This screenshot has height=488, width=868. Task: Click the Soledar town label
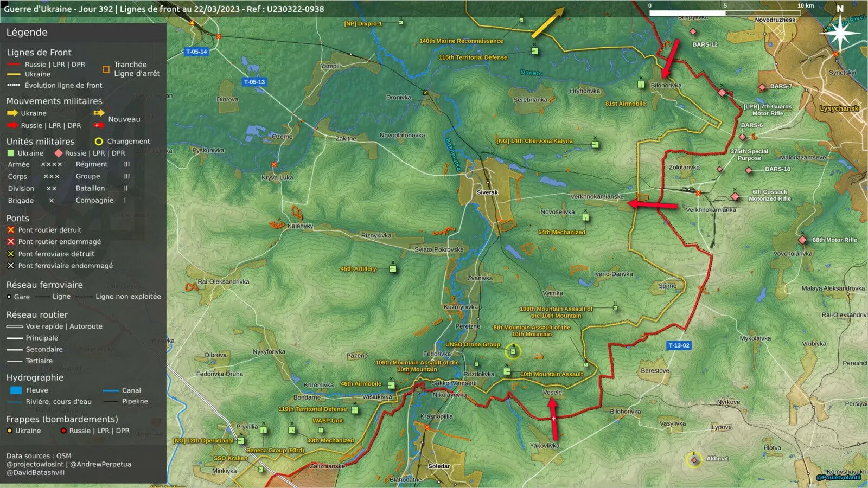pyautogui.click(x=439, y=466)
